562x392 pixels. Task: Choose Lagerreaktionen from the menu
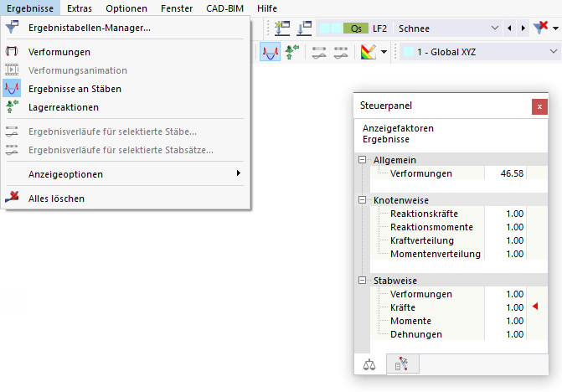coord(126,107)
